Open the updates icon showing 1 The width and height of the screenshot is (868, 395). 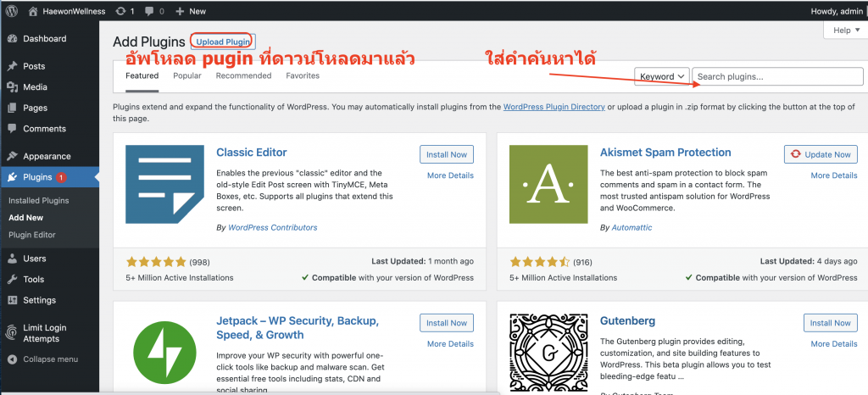pos(125,11)
